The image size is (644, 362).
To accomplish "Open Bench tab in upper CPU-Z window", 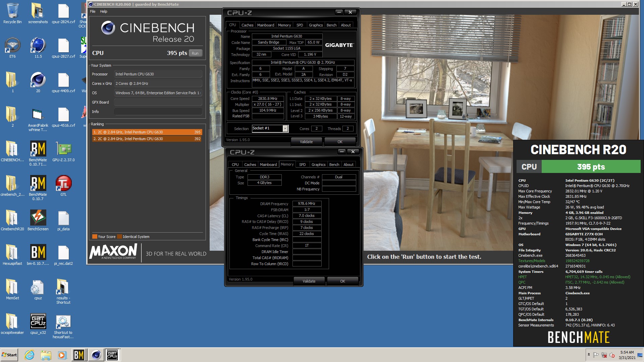I will [x=331, y=25].
